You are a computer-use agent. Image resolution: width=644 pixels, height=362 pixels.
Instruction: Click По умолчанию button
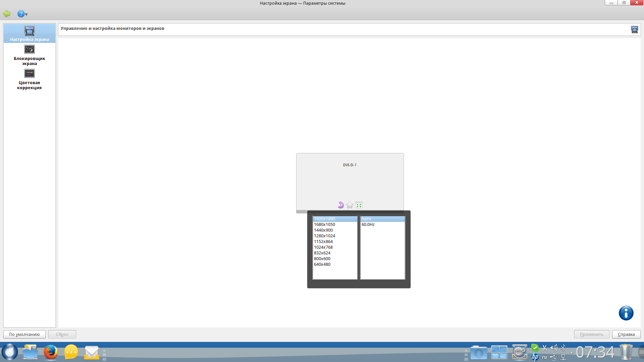24,334
